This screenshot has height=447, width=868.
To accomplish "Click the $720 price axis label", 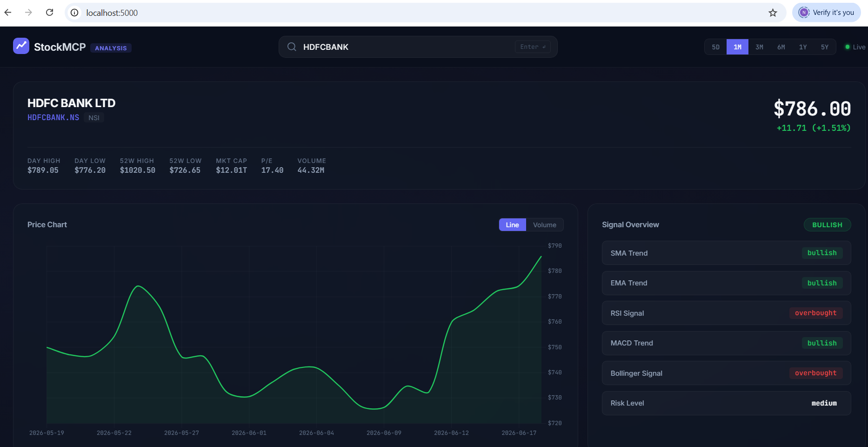I will pos(554,423).
